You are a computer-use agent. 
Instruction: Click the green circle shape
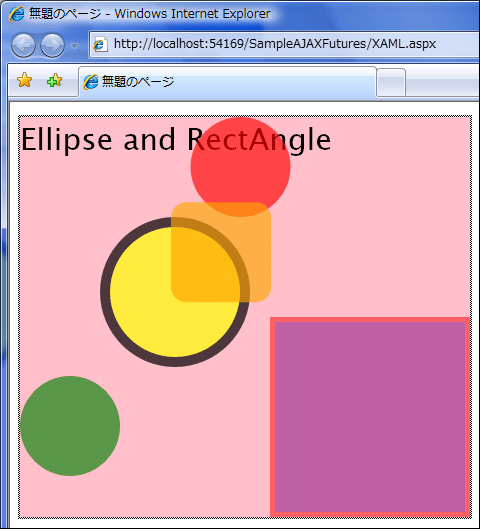[x=70, y=426]
